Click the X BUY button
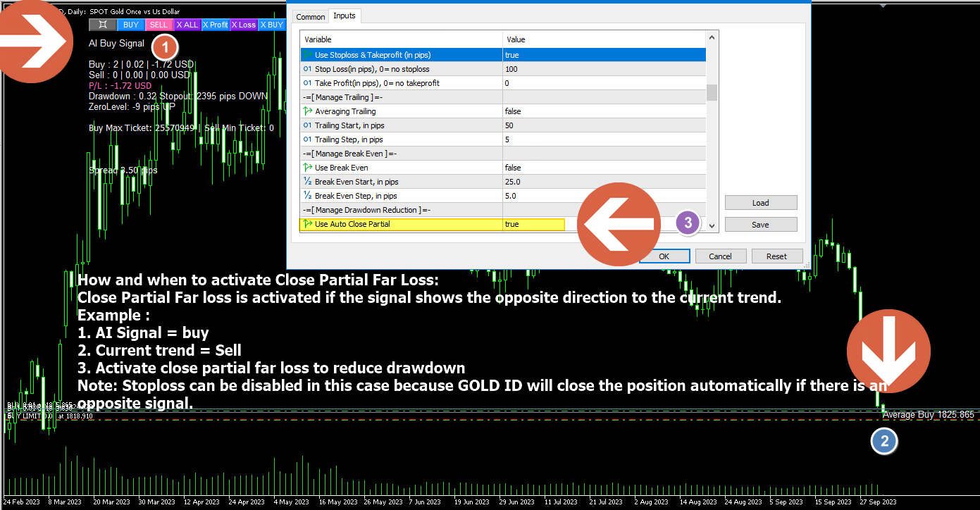 [x=271, y=25]
